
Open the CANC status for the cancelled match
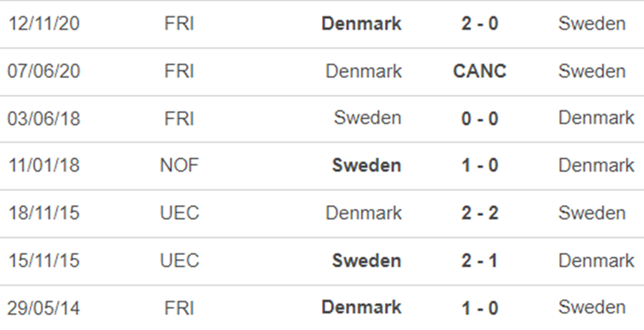point(479,71)
